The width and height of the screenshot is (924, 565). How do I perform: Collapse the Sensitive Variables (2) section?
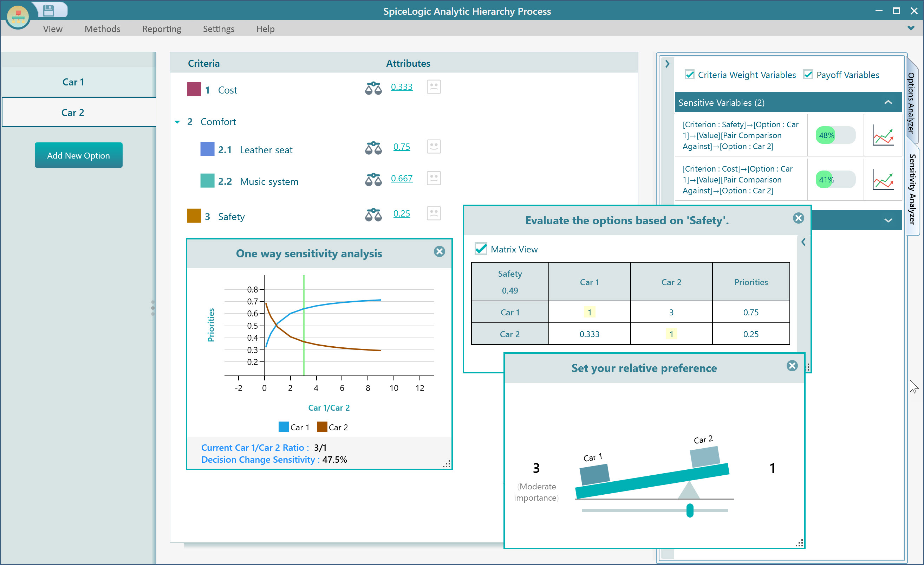point(887,102)
